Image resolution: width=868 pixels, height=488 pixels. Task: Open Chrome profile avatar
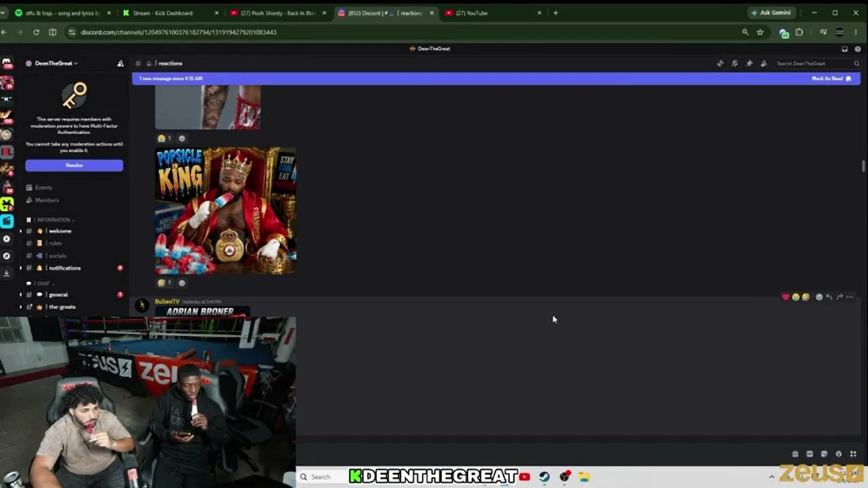tap(840, 32)
